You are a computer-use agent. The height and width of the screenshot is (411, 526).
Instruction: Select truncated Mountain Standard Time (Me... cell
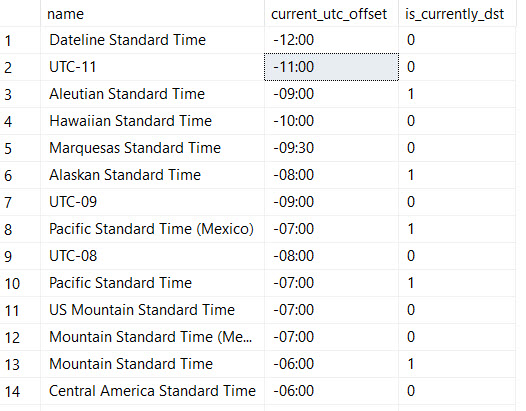click(152, 337)
